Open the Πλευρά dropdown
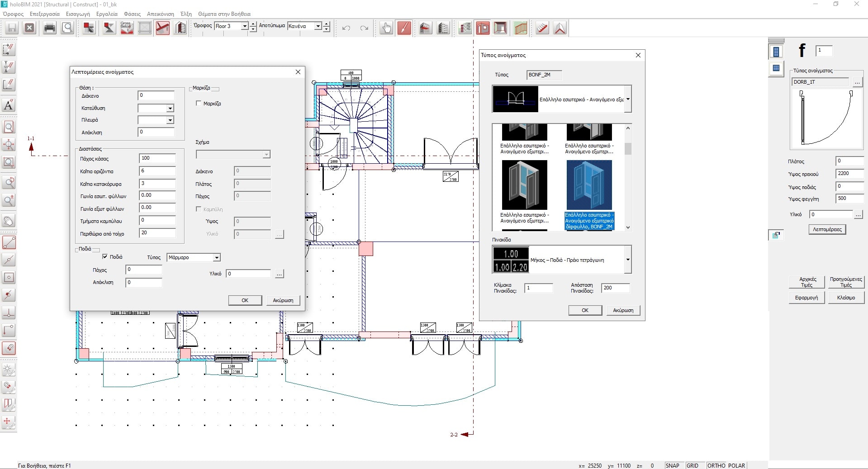The height and width of the screenshot is (469, 868). pos(170,120)
